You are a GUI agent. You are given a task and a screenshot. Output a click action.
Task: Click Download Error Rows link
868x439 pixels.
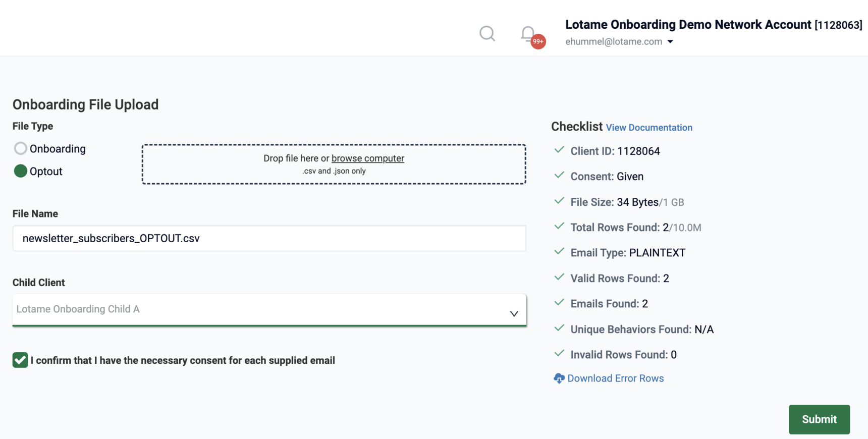point(615,378)
